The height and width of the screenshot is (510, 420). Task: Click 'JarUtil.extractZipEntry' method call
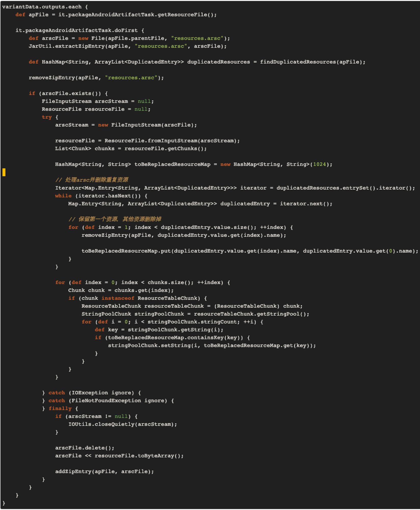67,46
